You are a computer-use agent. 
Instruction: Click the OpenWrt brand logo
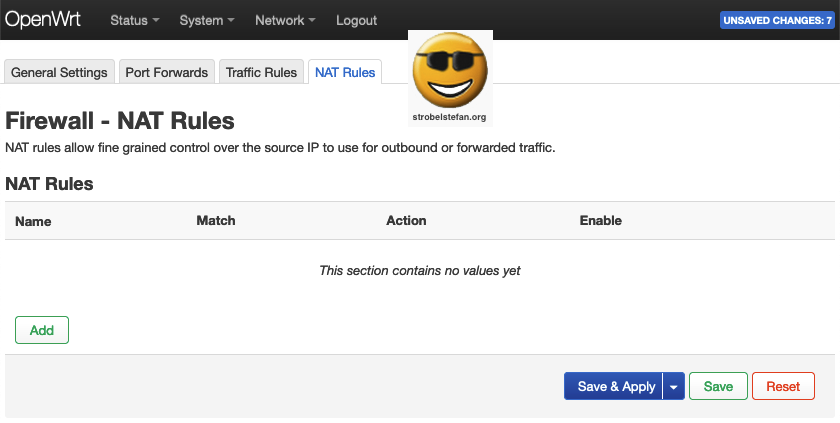click(x=43, y=20)
